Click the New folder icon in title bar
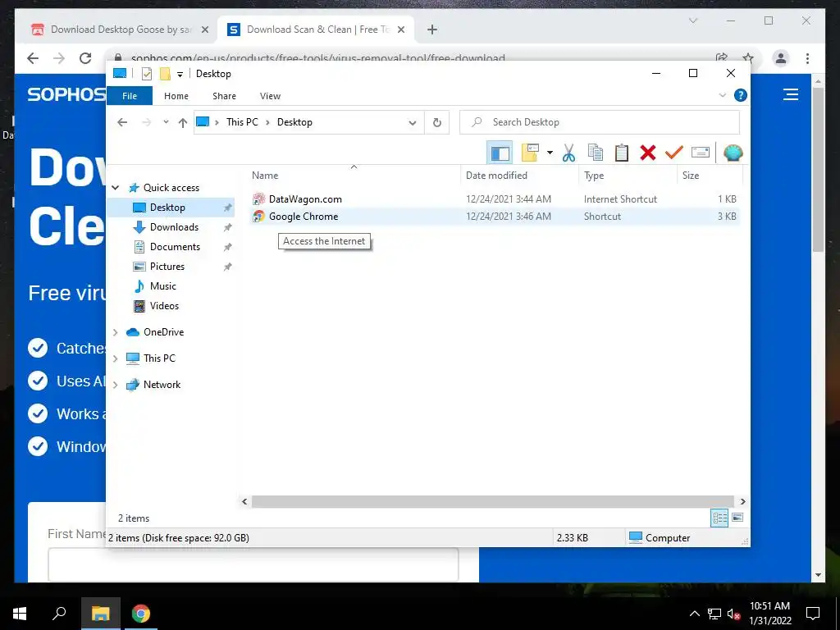 pyautogui.click(x=165, y=74)
